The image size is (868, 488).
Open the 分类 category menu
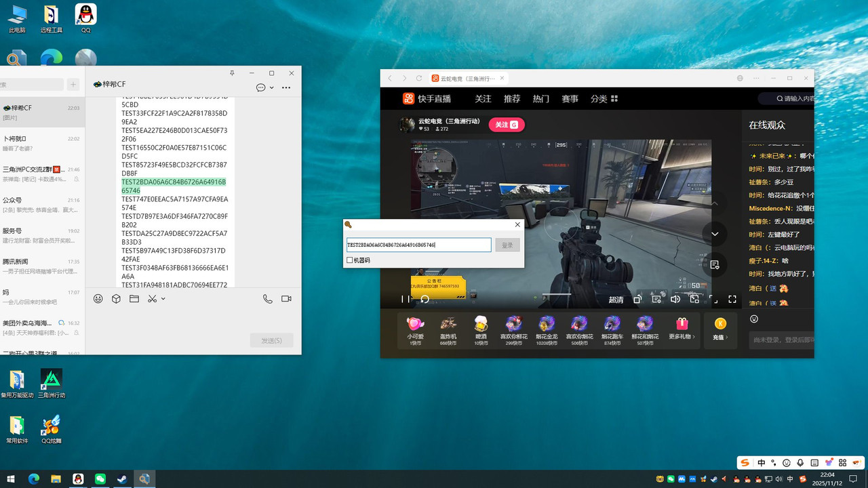point(604,99)
